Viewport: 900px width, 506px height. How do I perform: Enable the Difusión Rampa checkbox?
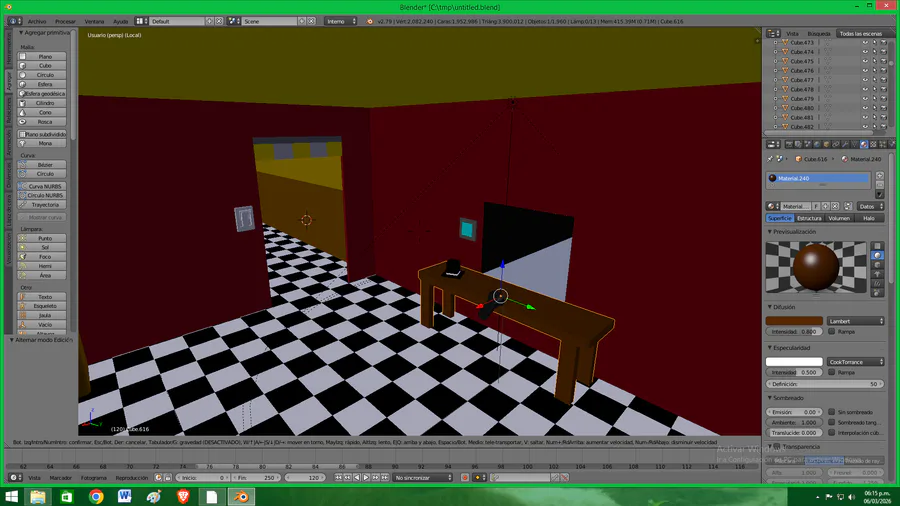point(831,332)
